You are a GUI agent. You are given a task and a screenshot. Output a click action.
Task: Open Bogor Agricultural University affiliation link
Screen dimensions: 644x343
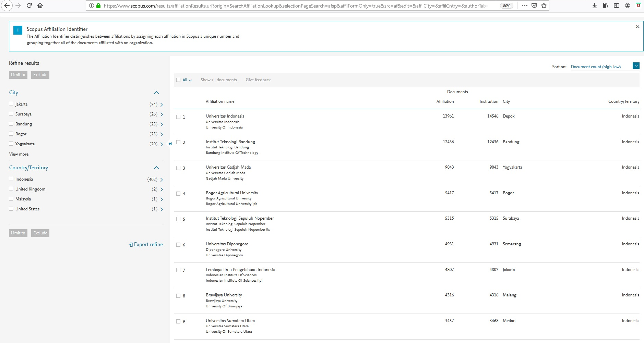[x=232, y=193]
